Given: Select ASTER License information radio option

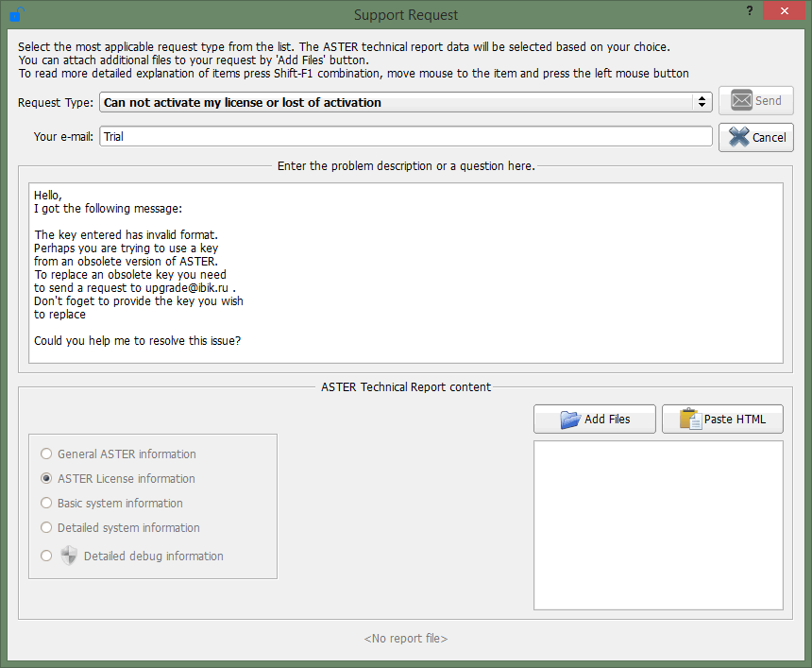Looking at the screenshot, I should [46, 479].
